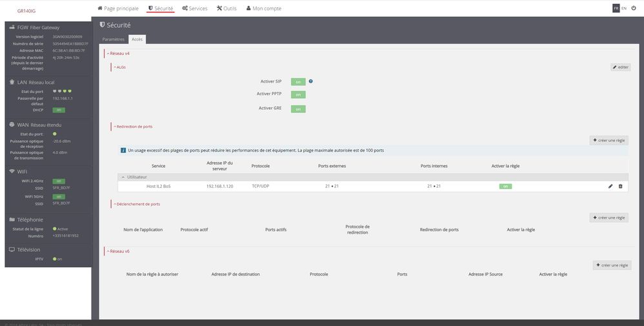The height and width of the screenshot is (326, 644).
Task: Open Mon compte account menu
Action: click(x=264, y=8)
